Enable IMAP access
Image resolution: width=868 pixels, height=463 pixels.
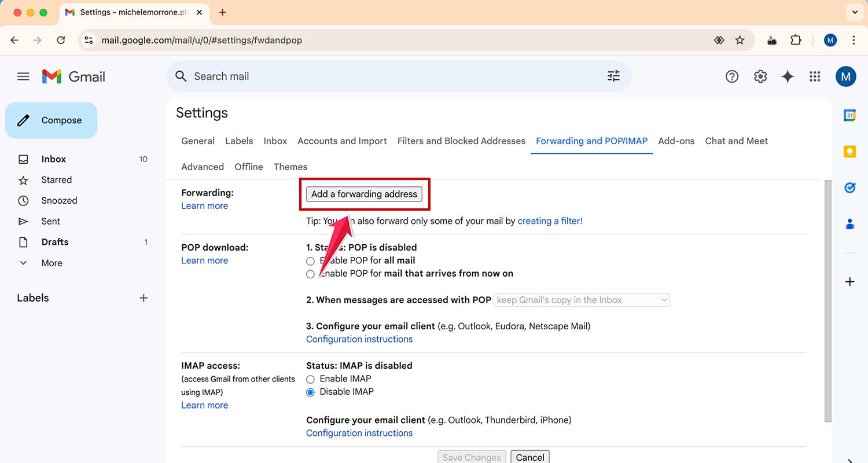click(310, 379)
